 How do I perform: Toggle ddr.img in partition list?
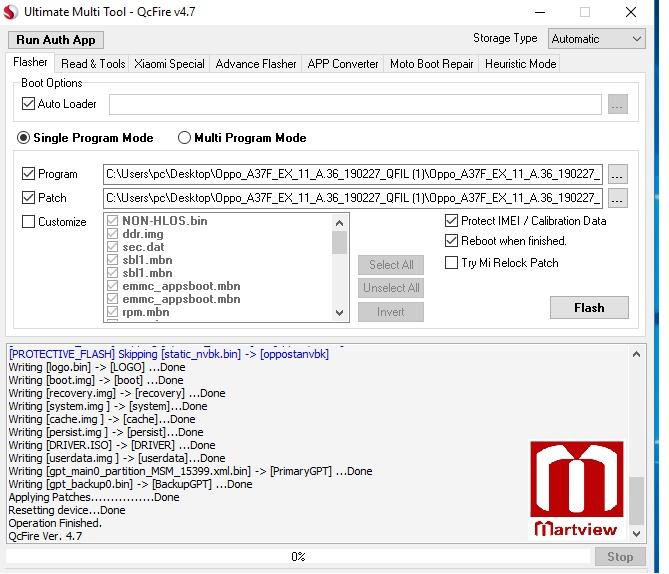[112, 234]
